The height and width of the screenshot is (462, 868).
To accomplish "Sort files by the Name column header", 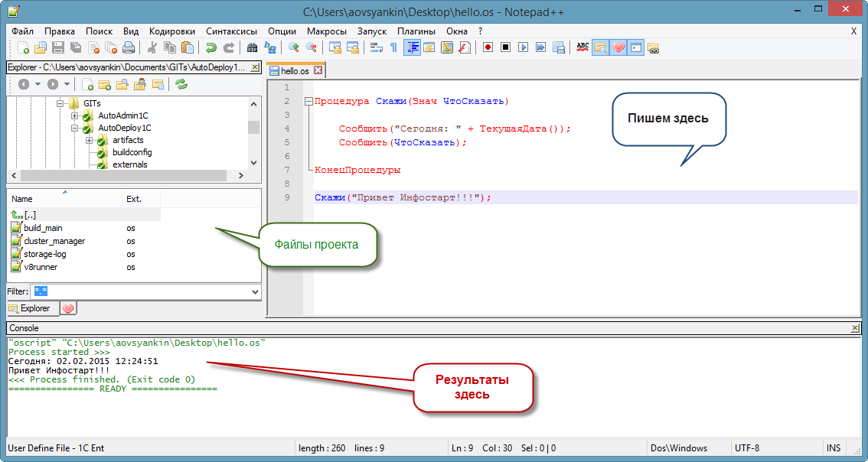I will pos(23,199).
